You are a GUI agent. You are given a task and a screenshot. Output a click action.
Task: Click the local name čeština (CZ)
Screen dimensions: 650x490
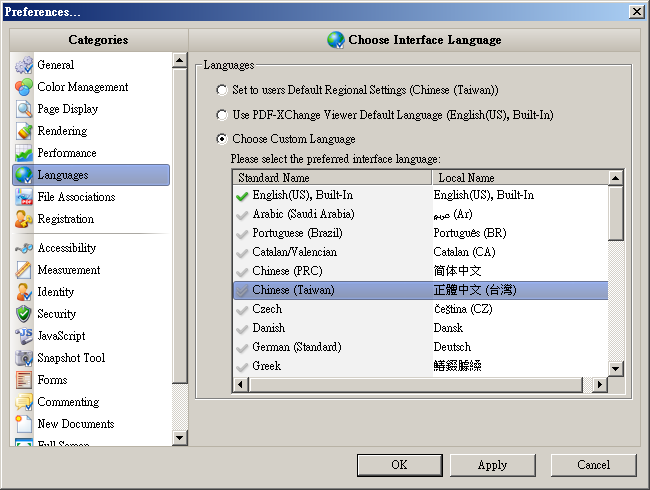(x=463, y=309)
